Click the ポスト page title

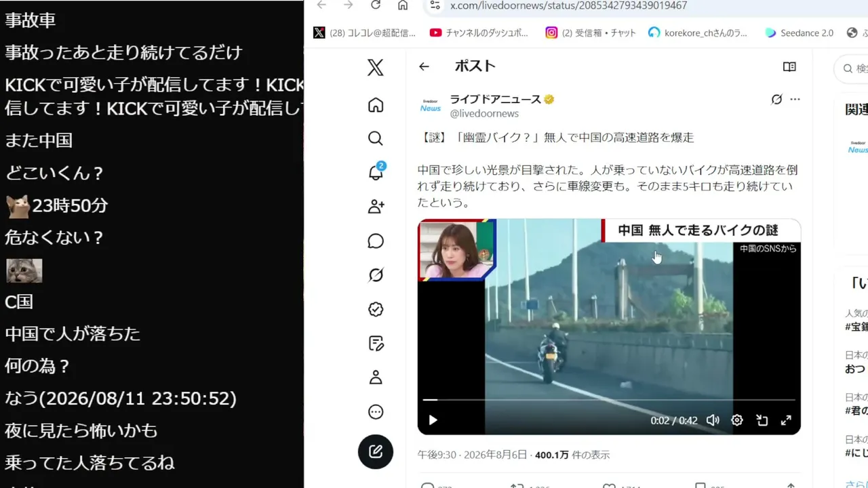click(475, 66)
